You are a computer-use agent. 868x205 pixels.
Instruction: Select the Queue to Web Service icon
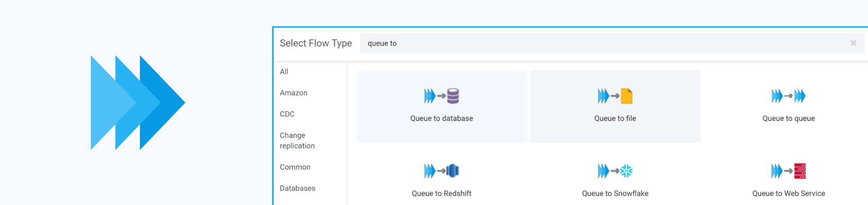[x=788, y=171]
